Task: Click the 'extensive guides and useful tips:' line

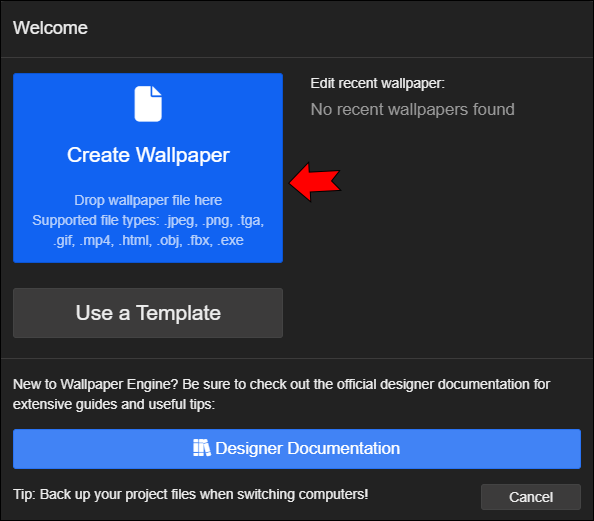Action: [114, 404]
